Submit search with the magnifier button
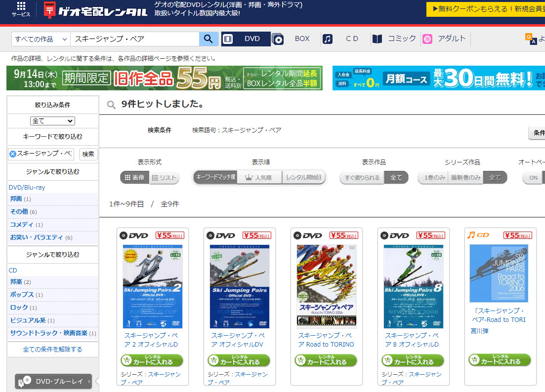 pos(209,39)
